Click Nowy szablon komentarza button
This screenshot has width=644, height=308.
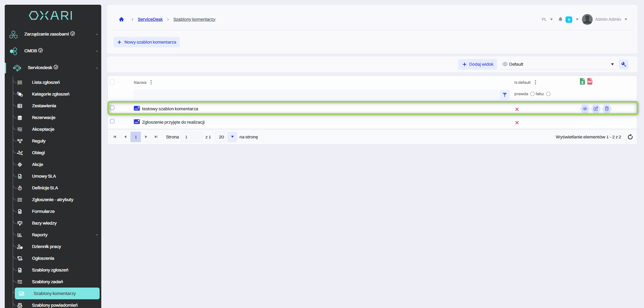pos(147,42)
